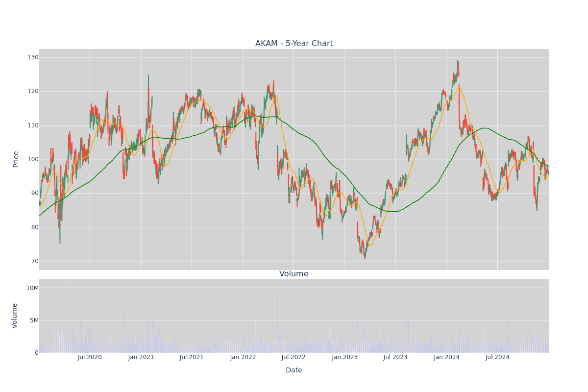Click the Jul 2022 date tick label
The width and height of the screenshot is (588, 392).
pyautogui.click(x=294, y=357)
